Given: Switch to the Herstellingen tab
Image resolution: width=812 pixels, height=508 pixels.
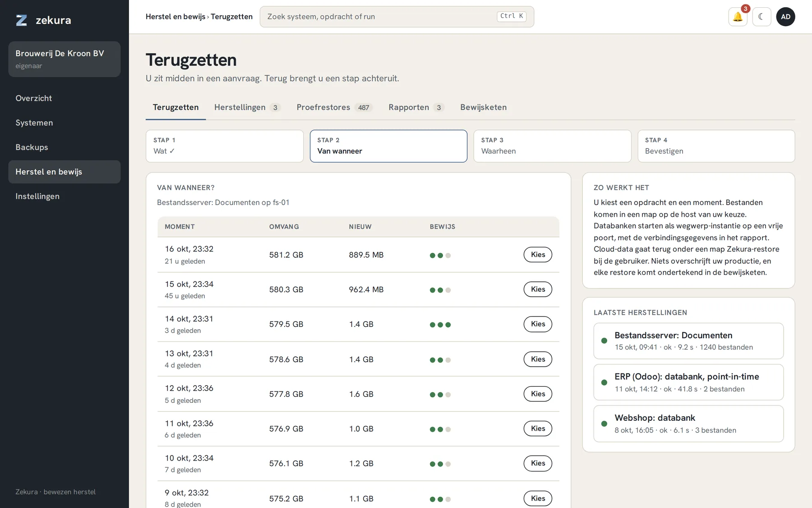Looking at the screenshot, I should click(x=247, y=107).
